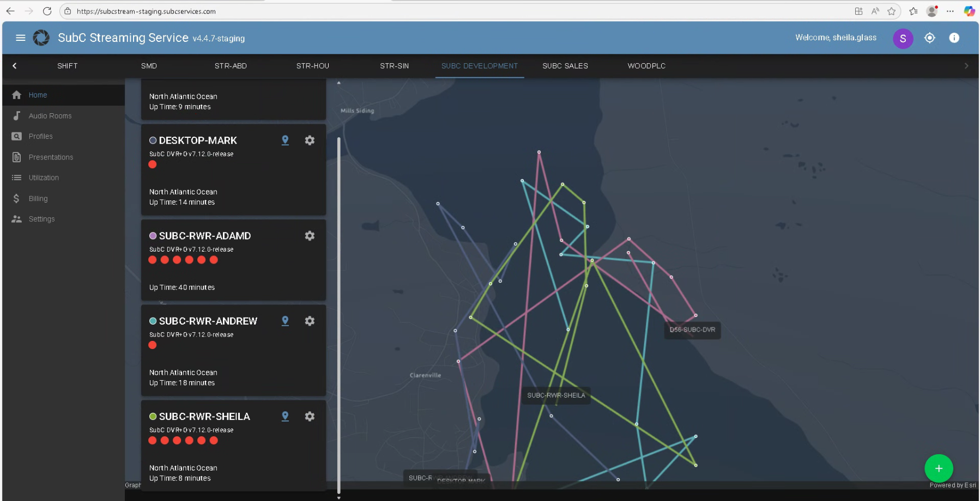Click the green add plus button
This screenshot has width=980, height=501.
point(939,468)
